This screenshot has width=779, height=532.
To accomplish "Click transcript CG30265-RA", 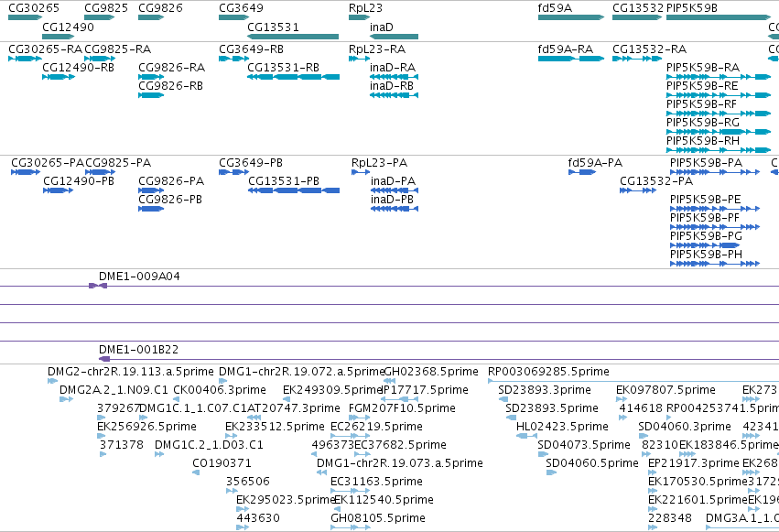I will point(26,59).
